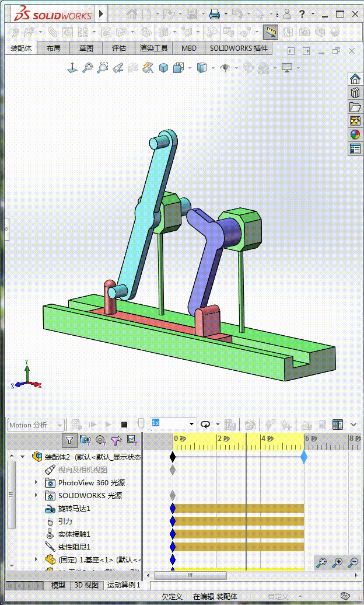Open the dropdown arrow beside Save icon
Viewport: 364px width, 605px height.
pyautogui.click(x=203, y=14)
